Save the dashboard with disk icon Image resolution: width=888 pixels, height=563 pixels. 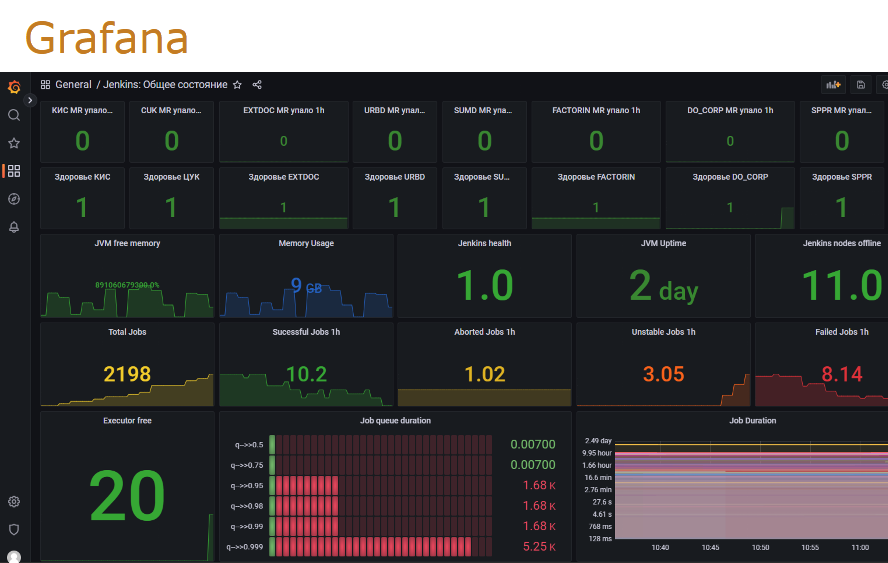coord(861,85)
